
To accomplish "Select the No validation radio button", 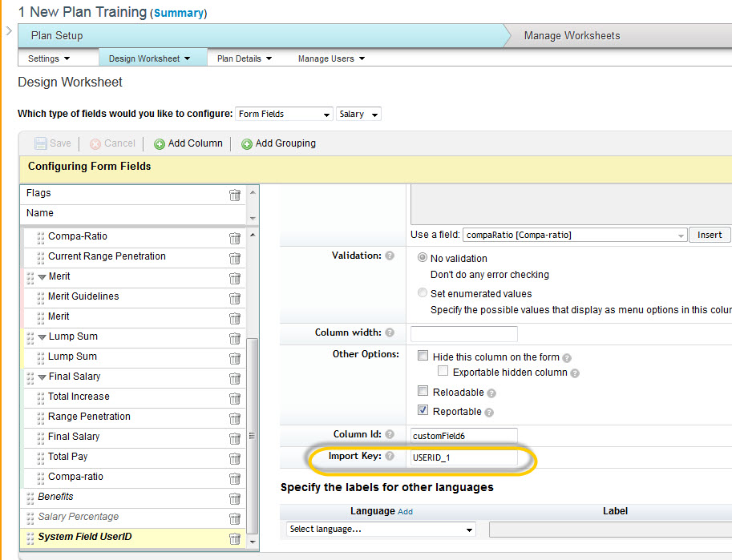I will pyautogui.click(x=423, y=258).
